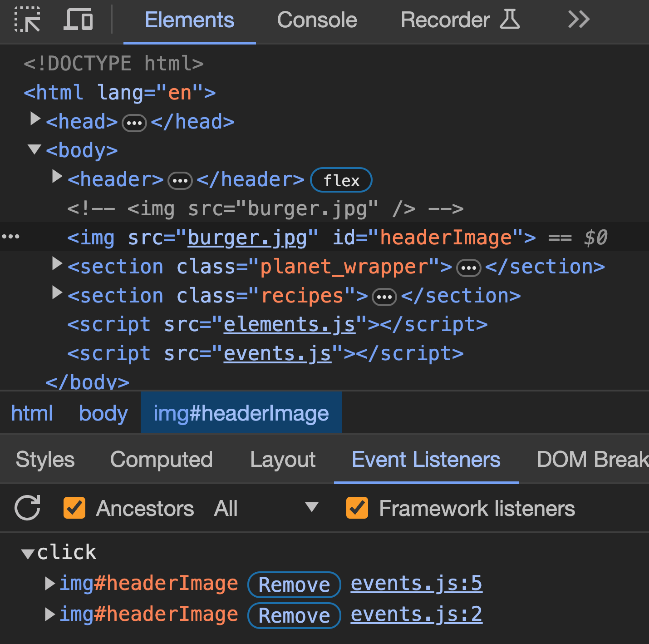Viewport: 649px width, 644px height.
Task: Uncheck the Framework listeners checkbox
Action: pyautogui.click(x=357, y=508)
